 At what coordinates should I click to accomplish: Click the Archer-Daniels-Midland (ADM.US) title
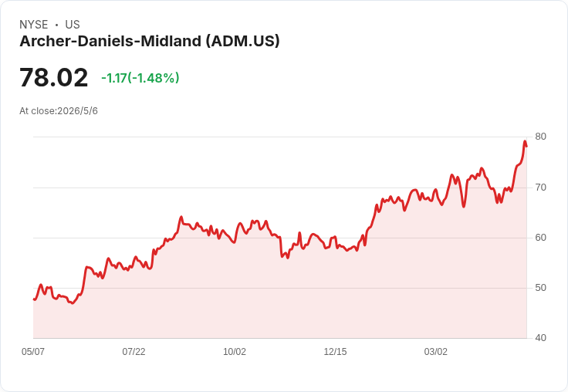click(150, 42)
